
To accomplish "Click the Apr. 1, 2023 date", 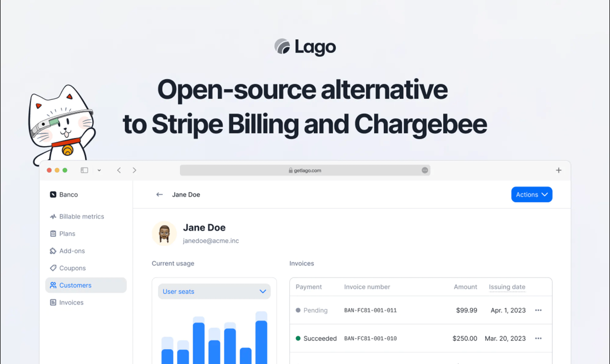I will coord(508,310).
